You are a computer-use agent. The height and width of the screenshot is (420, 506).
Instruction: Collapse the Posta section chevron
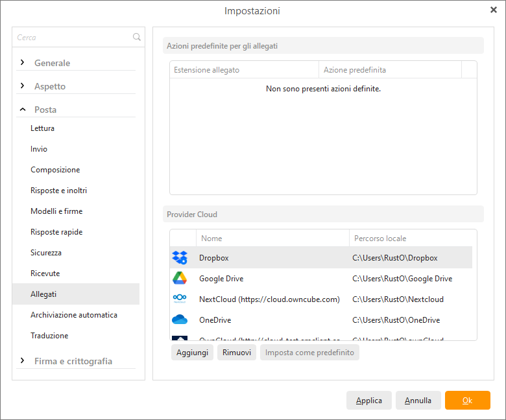[x=23, y=110]
